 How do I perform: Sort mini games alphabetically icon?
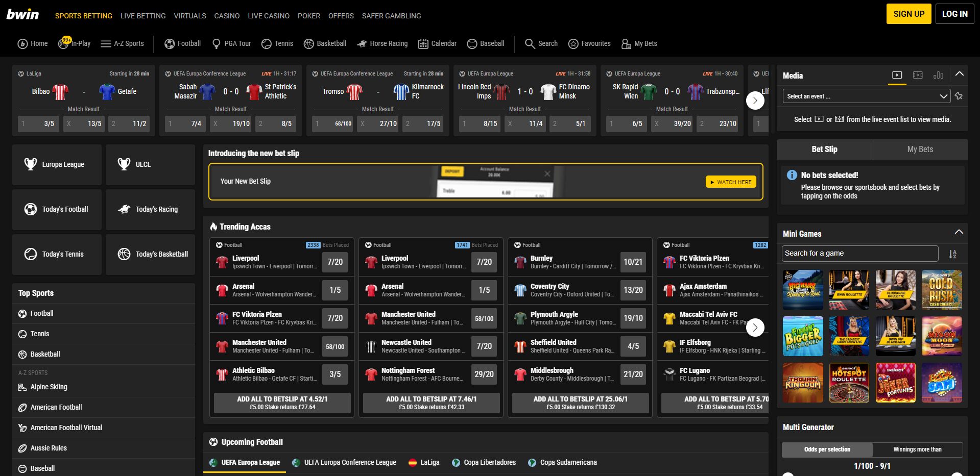tap(952, 254)
